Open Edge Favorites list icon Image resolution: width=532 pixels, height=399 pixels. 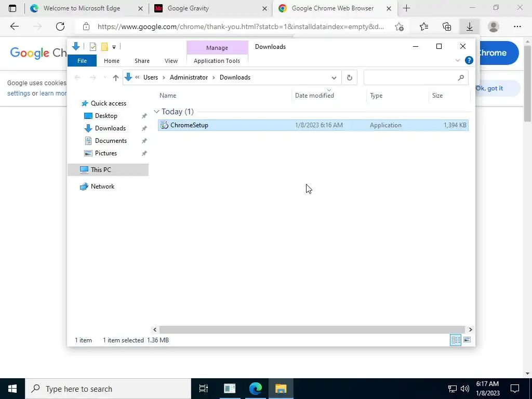point(424,26)
